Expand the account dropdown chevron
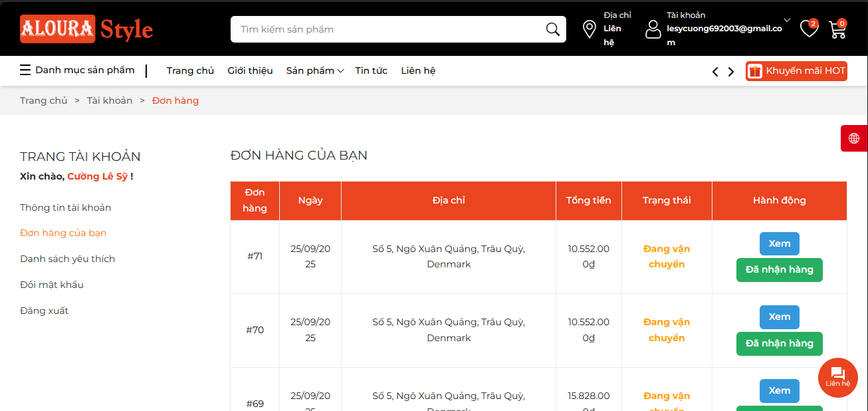This screenshot has height=411, width=868. point(787,20)
